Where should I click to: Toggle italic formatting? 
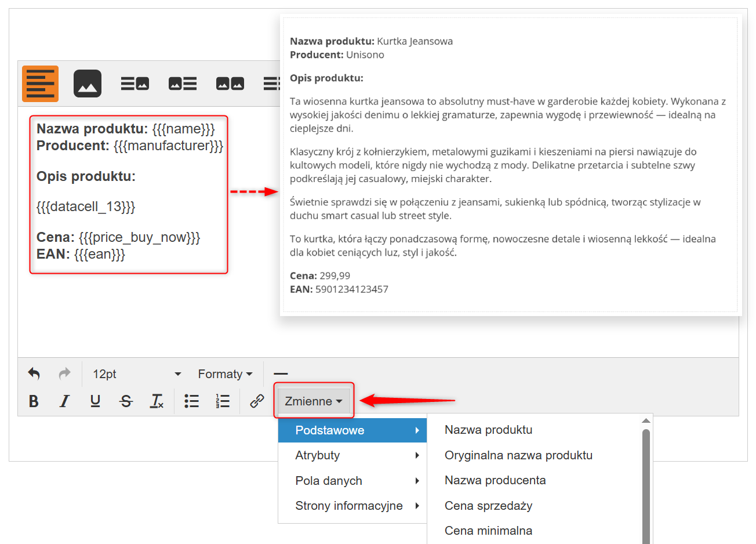click(x=64, y=401)
